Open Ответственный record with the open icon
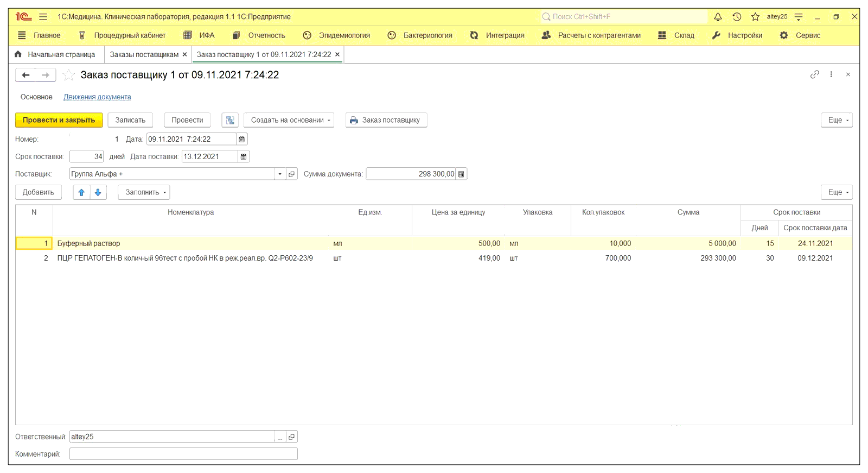The width and height of the screenshot is (868, 473). pos(291,437)
